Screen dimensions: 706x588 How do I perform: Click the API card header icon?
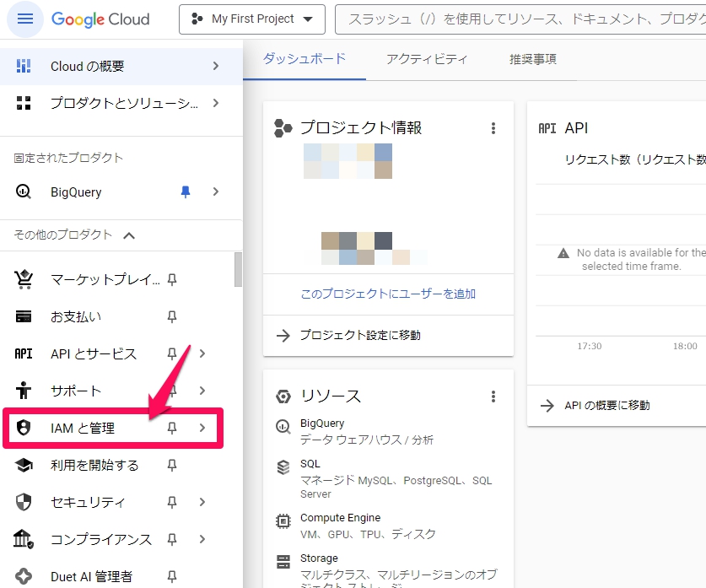[x=547, y=128]
